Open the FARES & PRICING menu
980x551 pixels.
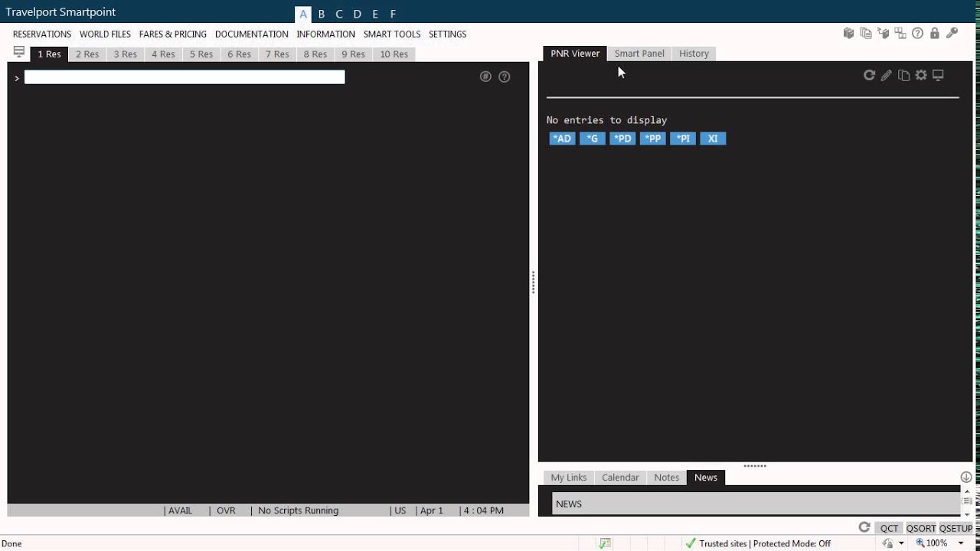point(173,34)
